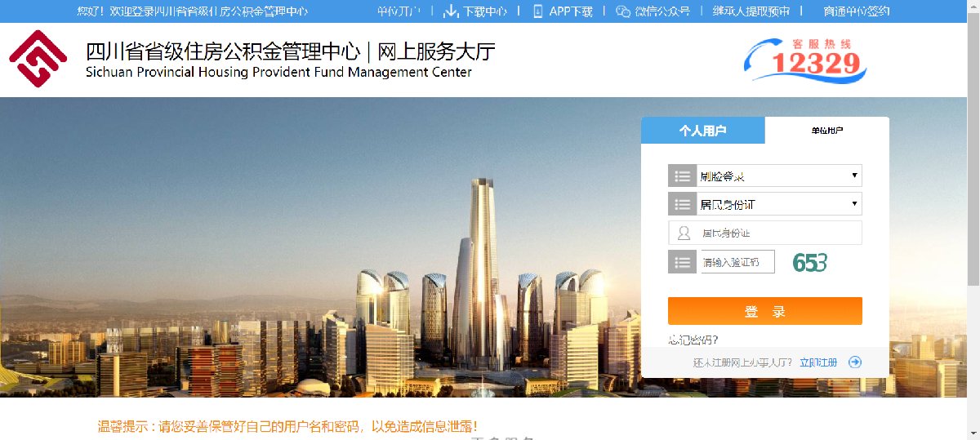Click the WeChat icon beside 微信公众号
Screen dimensions: 980x440
pyautogui.click(x=623, y=11)
